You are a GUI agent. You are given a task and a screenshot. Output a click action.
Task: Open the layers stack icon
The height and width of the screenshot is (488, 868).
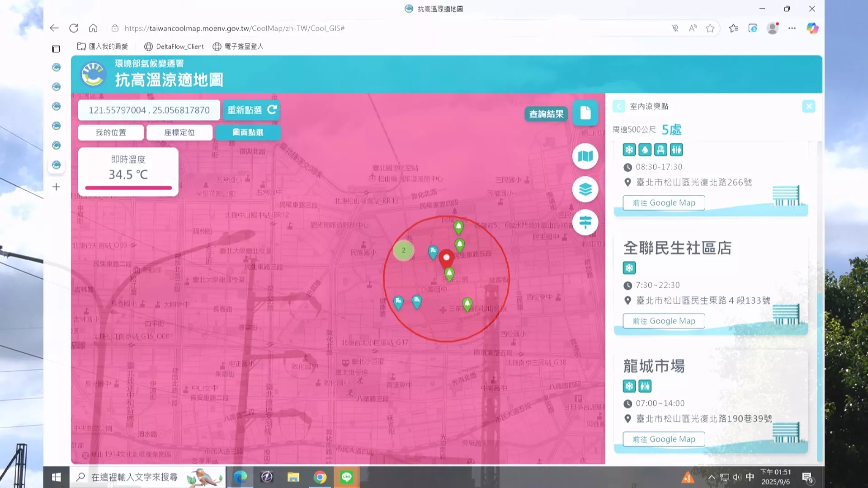pyautogui.click(x=585, y=189)
